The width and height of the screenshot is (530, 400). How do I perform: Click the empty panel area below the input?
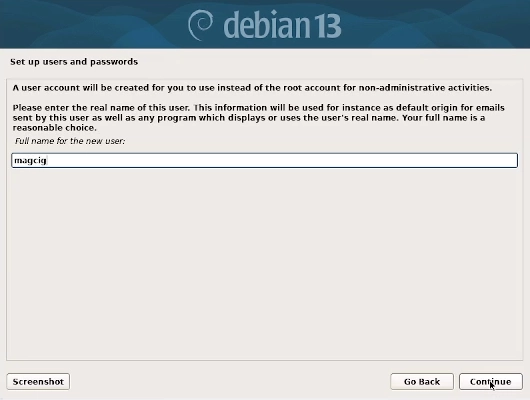pos(265,264)
